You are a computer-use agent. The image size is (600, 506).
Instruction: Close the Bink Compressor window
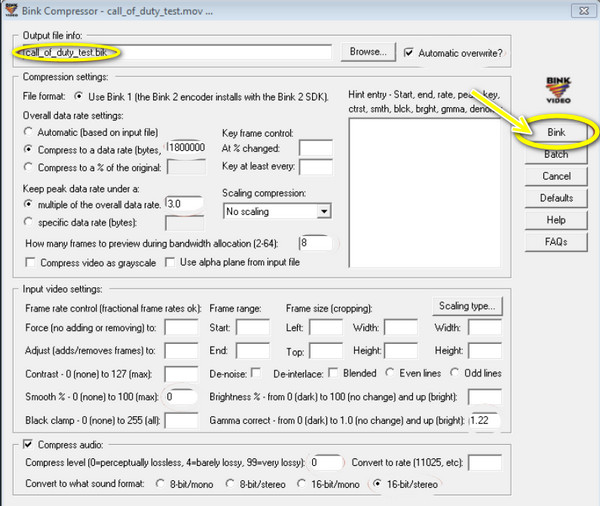pos(584,11)
